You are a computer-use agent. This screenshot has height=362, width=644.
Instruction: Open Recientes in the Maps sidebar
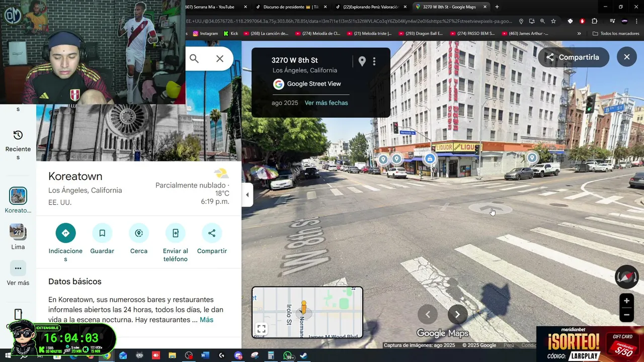pyautogui.click(x=18, y=145)
